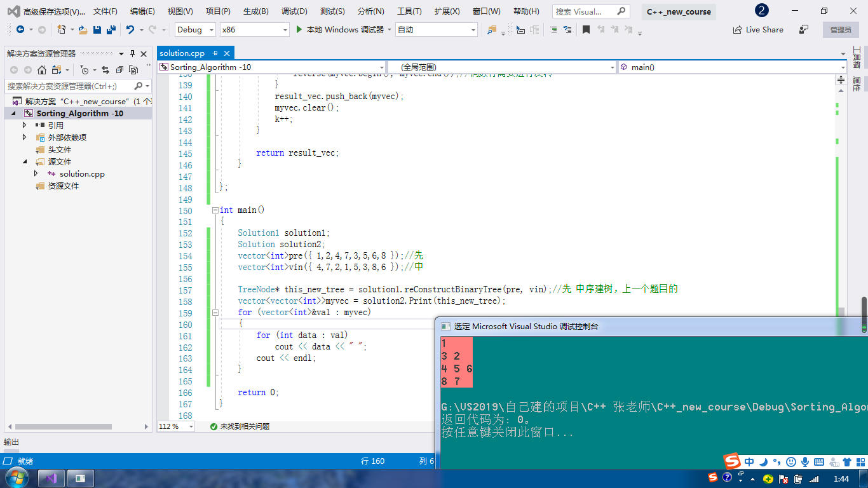Select 资源文件 folder in Solution Explorer
The width and height of the screenshot is (868, 488).
click(x=64, y=186)
